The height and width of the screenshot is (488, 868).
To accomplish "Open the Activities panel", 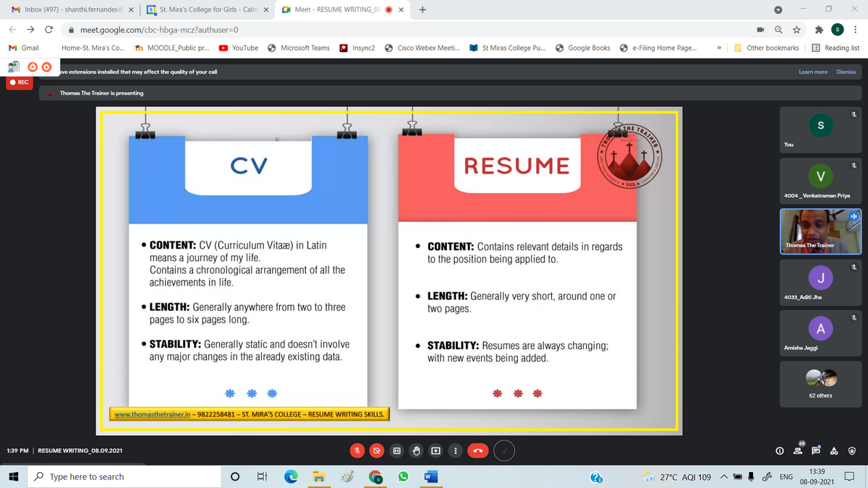I will (x=833, y=450).
